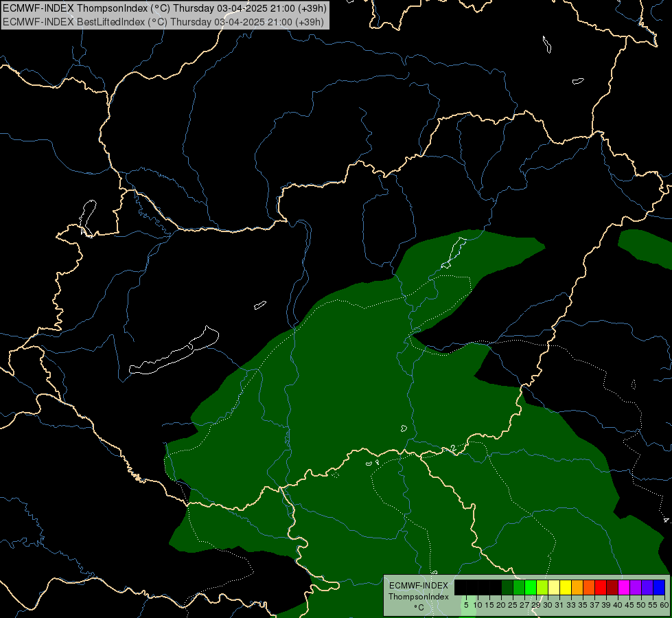Click the legend tick value '40'
The height and width of the screenshot is (618, 672).
click(618, 605)
